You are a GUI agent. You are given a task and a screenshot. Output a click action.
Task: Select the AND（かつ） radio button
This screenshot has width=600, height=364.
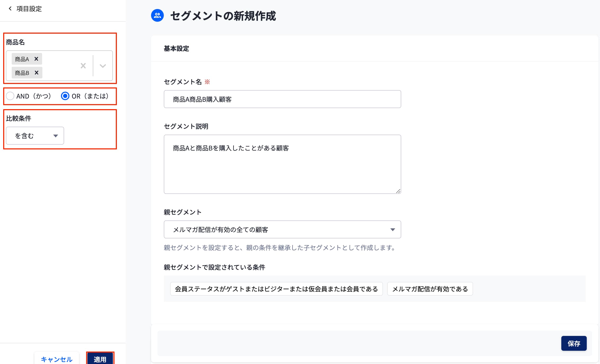coord(10,96)
